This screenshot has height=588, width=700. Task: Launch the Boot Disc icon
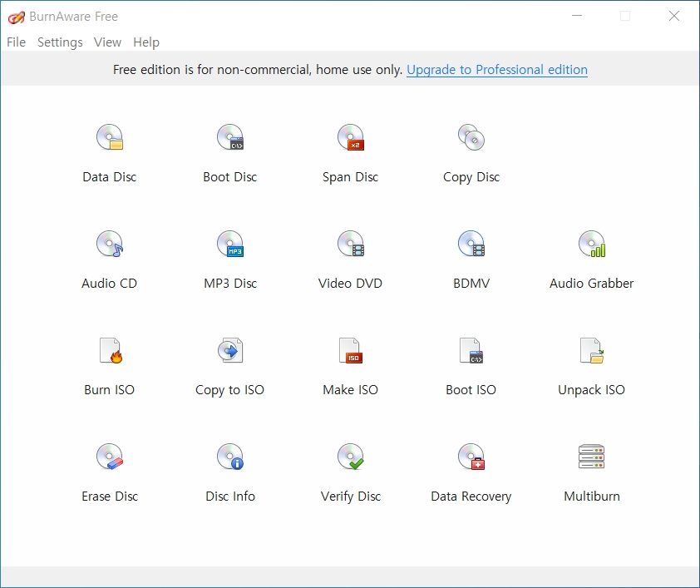point(230,137)
